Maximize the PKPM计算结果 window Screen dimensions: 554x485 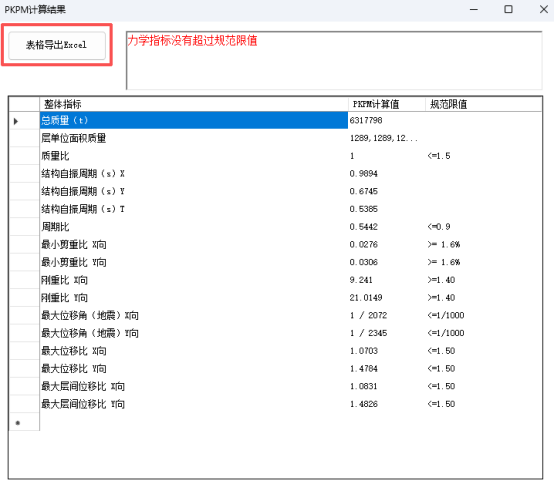[x=508, y=9]
